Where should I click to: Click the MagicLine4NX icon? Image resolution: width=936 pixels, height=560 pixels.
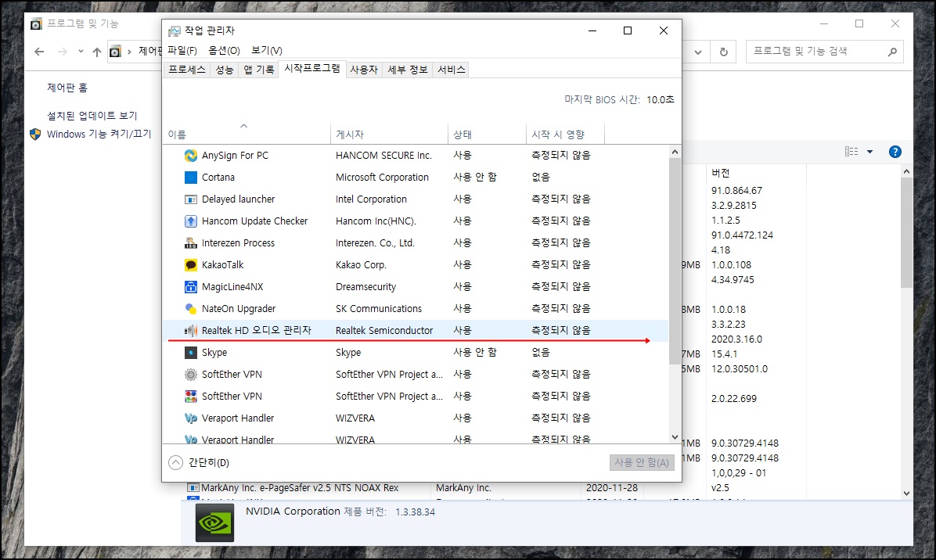click(190, 287)
